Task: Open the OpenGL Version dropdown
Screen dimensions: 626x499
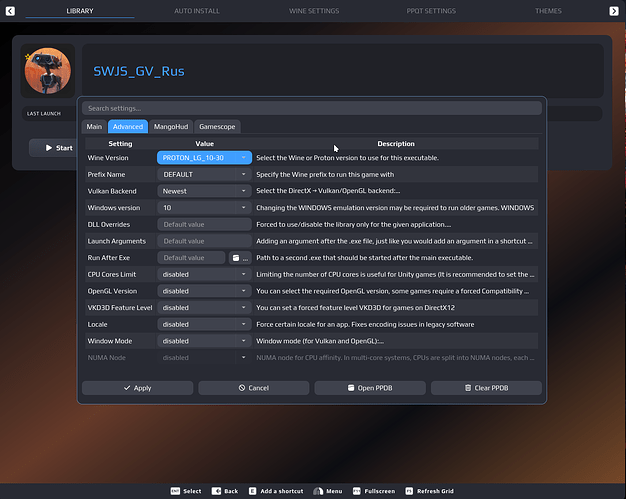Action: (204, 291)
